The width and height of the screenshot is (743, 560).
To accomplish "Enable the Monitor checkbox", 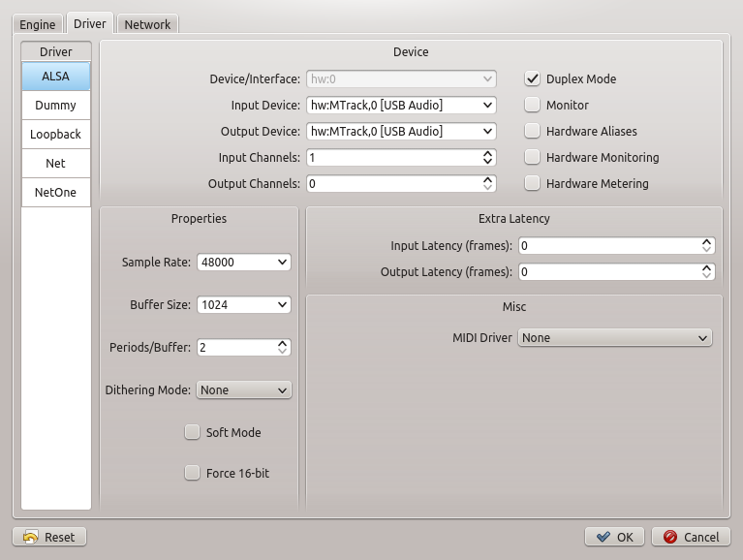I will (x=532, y=105).
